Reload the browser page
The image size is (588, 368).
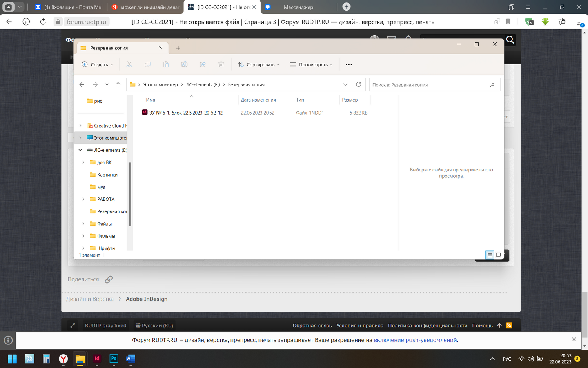(43, 22)
